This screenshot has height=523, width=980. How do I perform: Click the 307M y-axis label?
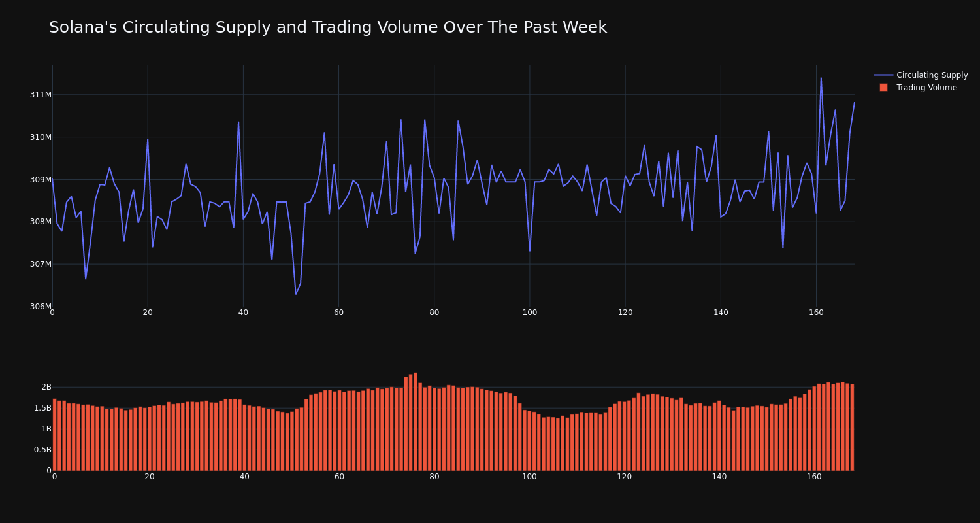[41, 264]
